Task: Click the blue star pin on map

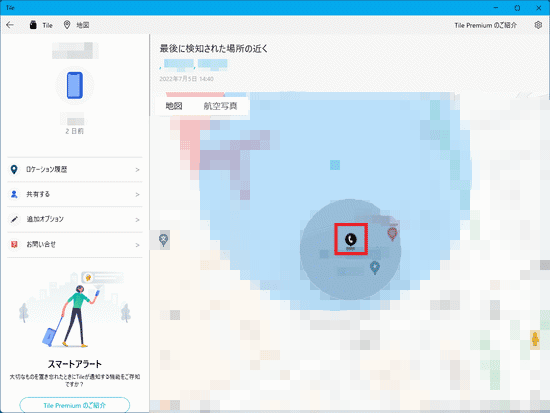Action: click(375, 268)
